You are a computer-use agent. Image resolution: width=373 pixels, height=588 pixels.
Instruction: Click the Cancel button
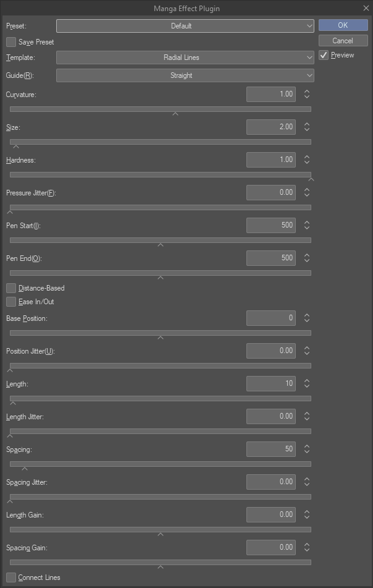343,41
